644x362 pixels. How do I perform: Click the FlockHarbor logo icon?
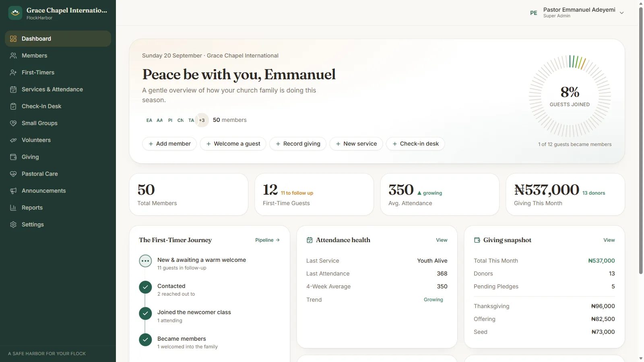pyautogui.click(x=15, y=13)
